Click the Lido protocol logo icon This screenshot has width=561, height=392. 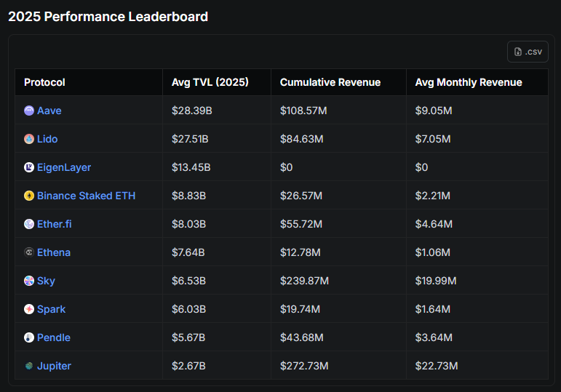click(29, 139)
